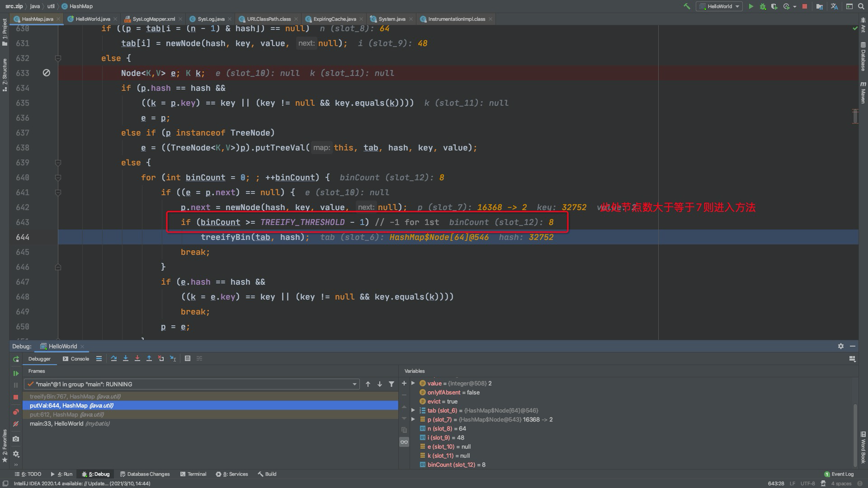Add new watch with plus icon
The height and width of the screenshot is (488, 868).
click(x=404, y=383)
